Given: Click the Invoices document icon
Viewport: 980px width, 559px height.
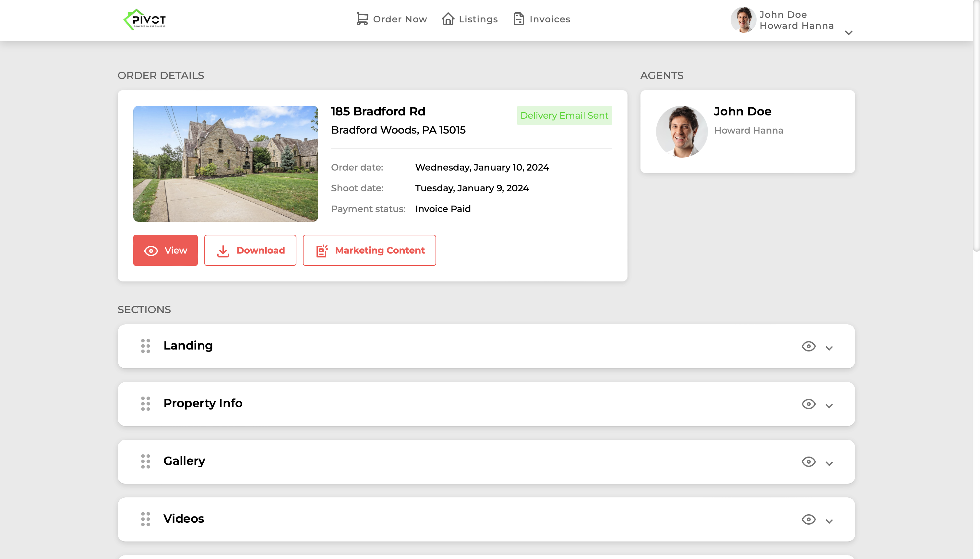Looking at the screenshot, I should (519, 19).
